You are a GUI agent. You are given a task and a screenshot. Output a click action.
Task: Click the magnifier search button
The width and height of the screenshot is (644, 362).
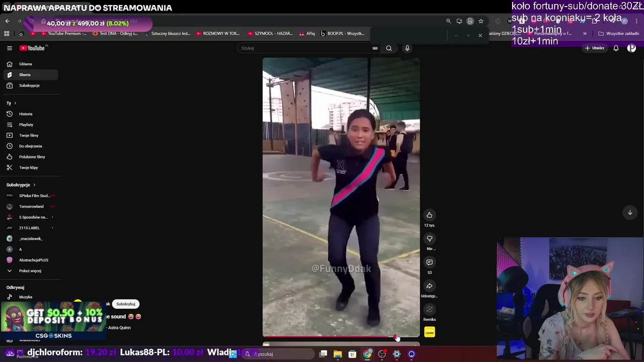tap(389, 48)
